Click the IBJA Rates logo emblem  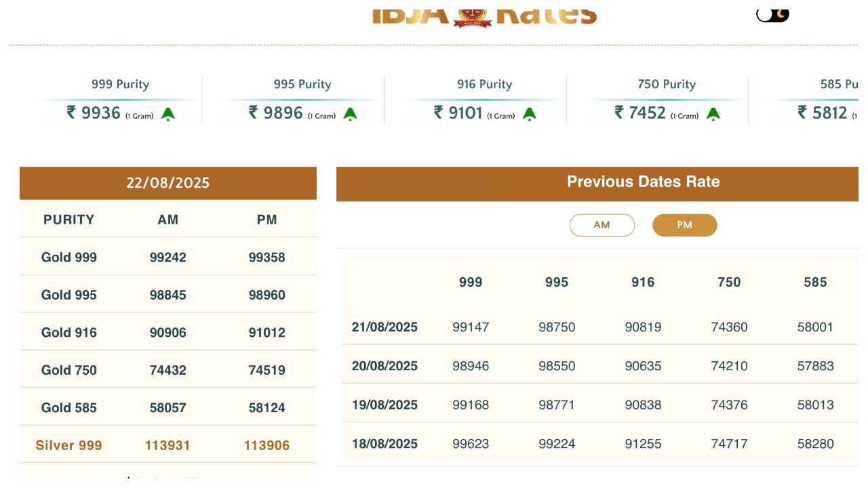click(473, 15)
